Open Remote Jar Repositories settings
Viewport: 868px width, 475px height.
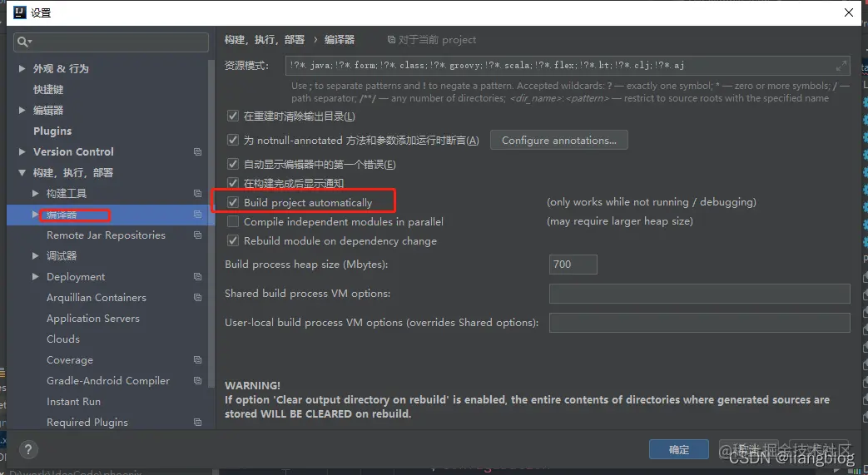click(106, 235)
